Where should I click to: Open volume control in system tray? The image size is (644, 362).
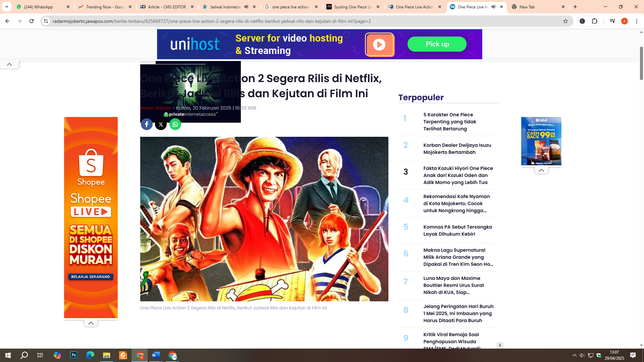[582, 355]
